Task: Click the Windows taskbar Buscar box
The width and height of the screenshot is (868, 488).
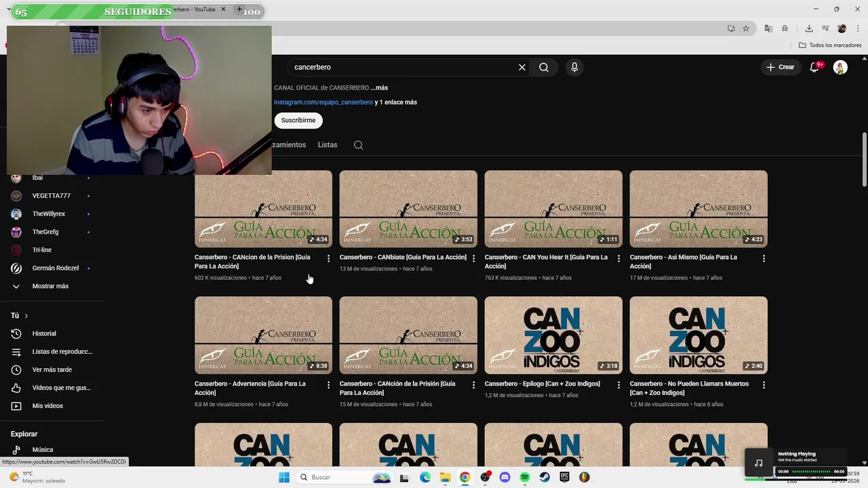Action: (344, 477)
